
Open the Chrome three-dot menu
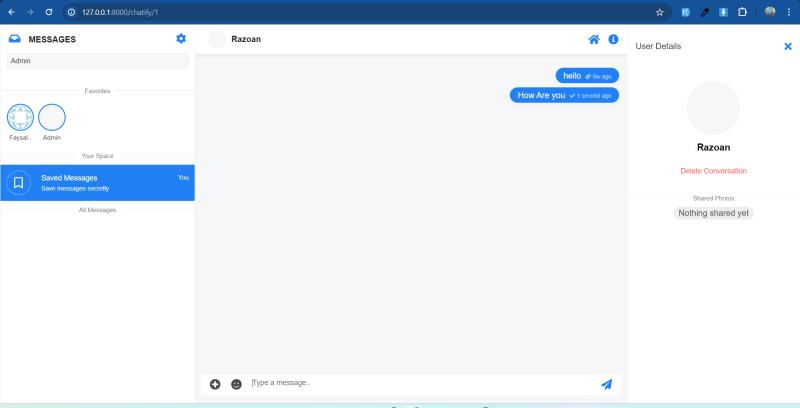point(789,12)
